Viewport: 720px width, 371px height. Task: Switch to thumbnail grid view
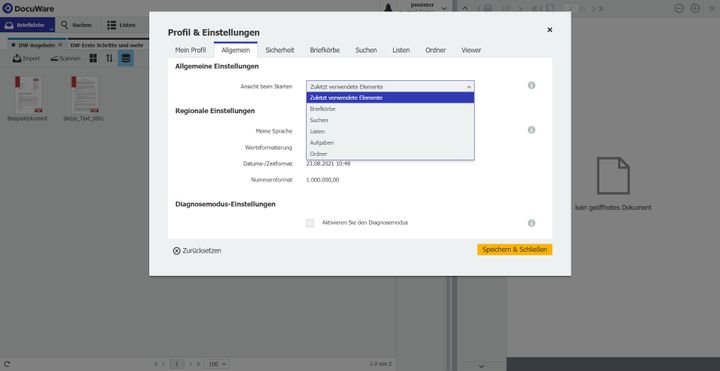coord(93,58)
